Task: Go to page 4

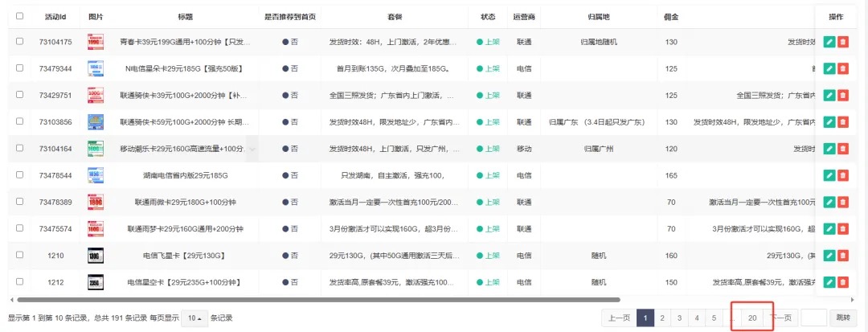Action: (x=696, y=318)
